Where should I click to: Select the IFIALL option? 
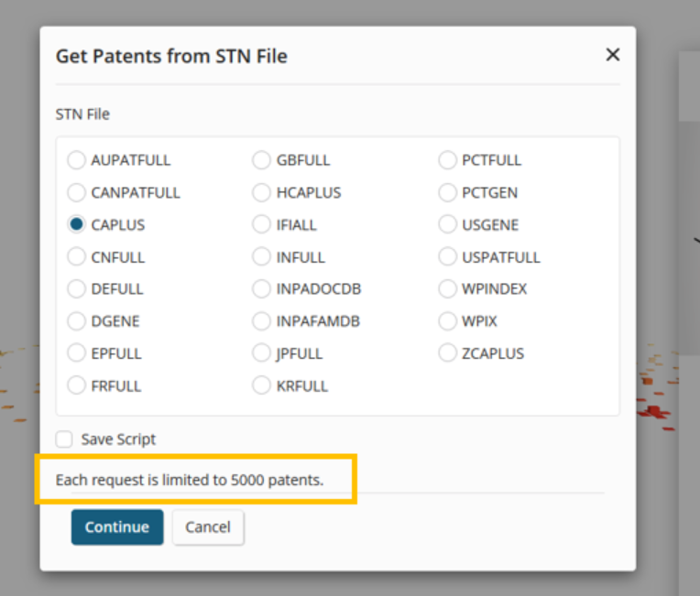pyautogui.click(x=261, y=224)
